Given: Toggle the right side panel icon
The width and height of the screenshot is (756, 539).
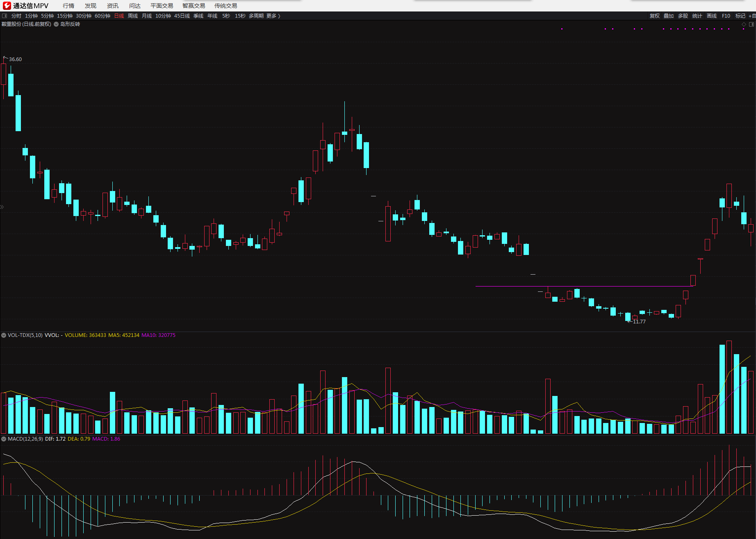Looking at the screenshot, I should coord(751,24).
